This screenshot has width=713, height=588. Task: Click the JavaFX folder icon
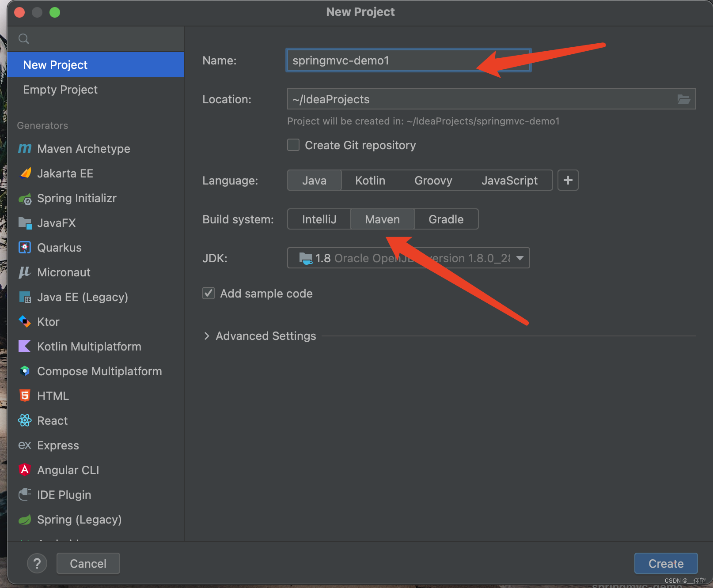25,223
